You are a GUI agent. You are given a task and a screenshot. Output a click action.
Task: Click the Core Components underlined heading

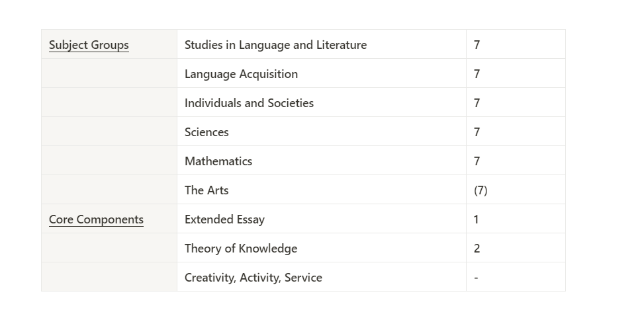96,219
